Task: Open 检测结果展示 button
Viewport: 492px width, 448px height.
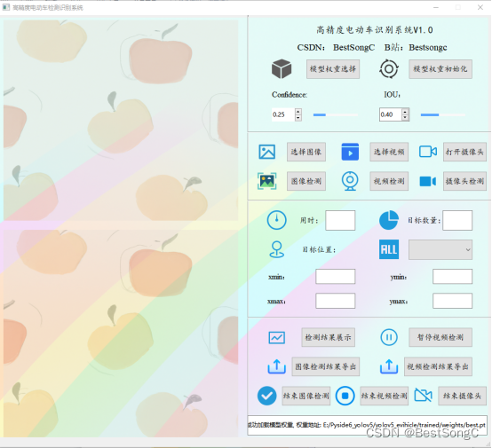Action: [x=328, y=337]
